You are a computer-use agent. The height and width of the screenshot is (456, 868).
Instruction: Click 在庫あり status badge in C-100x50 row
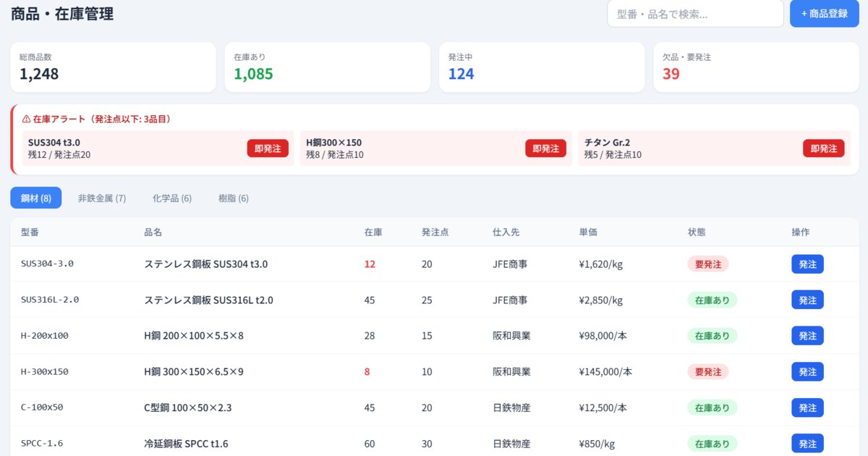(x=712, y=408)
